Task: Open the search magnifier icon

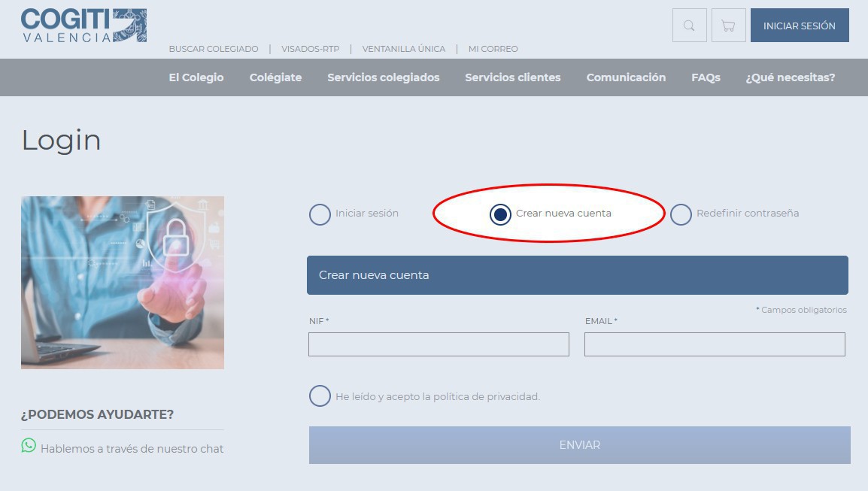Action: (689, 26)
